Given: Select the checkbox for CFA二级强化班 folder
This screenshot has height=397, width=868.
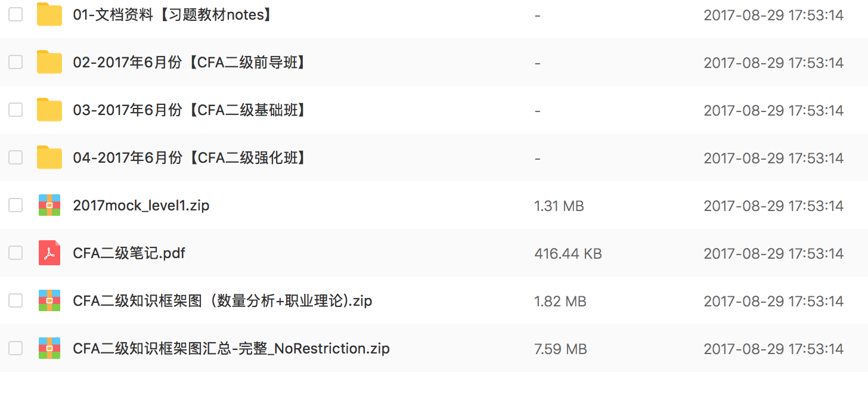Looking at the screenshot, I should tap(15, 158).
